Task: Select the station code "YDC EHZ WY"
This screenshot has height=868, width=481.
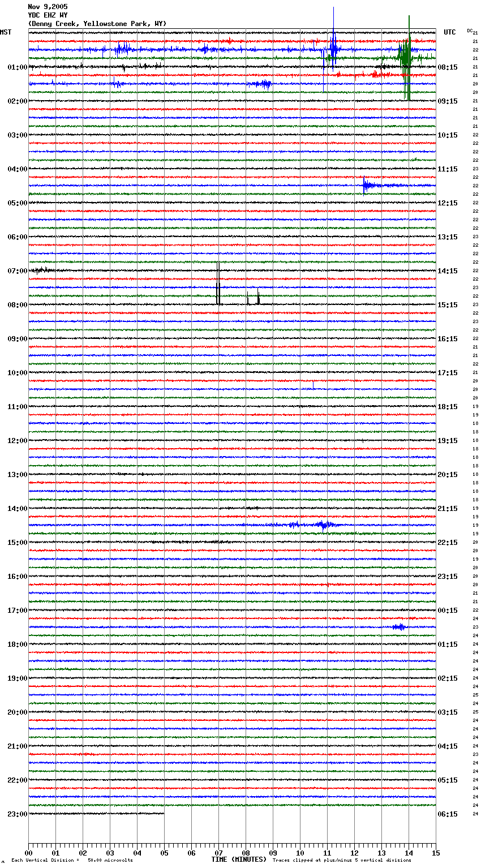Action: (48, 15)
